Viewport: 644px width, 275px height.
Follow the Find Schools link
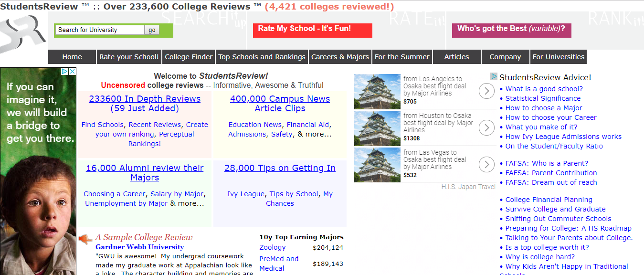(102, 125)
